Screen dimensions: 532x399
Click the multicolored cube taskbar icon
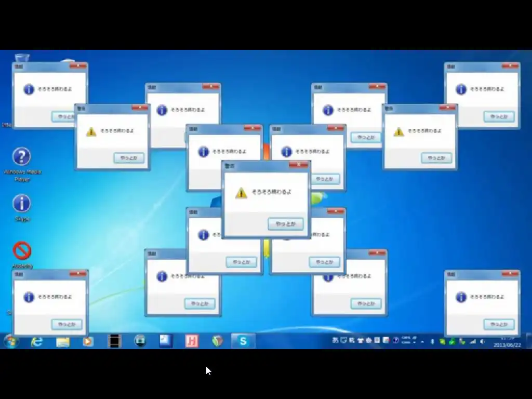coord(217,341)
